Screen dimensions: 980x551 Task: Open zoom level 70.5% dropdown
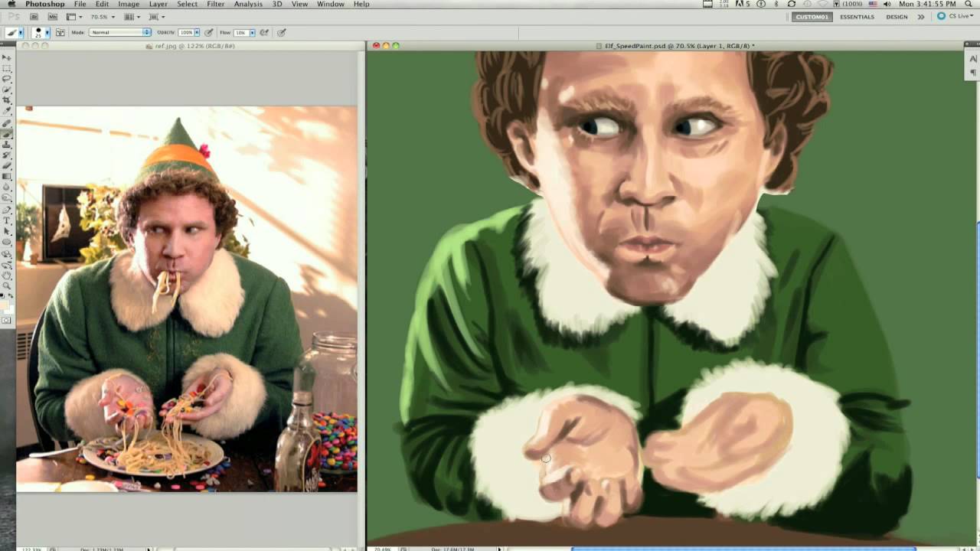(103, 17)
